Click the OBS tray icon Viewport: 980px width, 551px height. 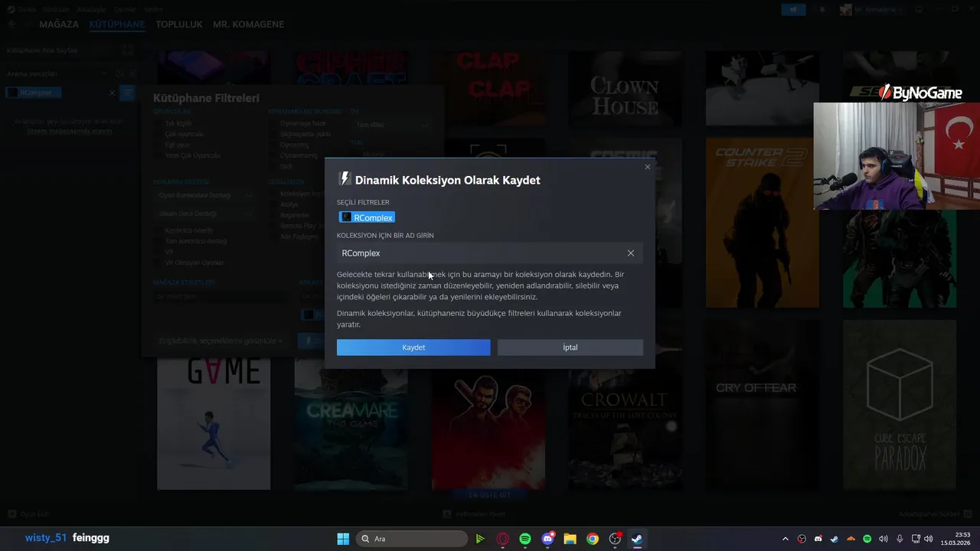point(802,539)
